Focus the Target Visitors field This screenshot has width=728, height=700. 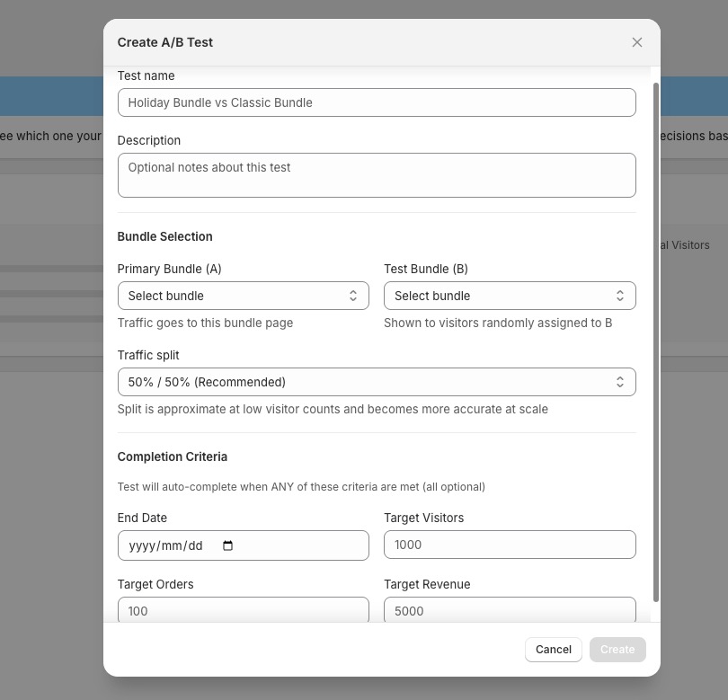click(510, 545)
